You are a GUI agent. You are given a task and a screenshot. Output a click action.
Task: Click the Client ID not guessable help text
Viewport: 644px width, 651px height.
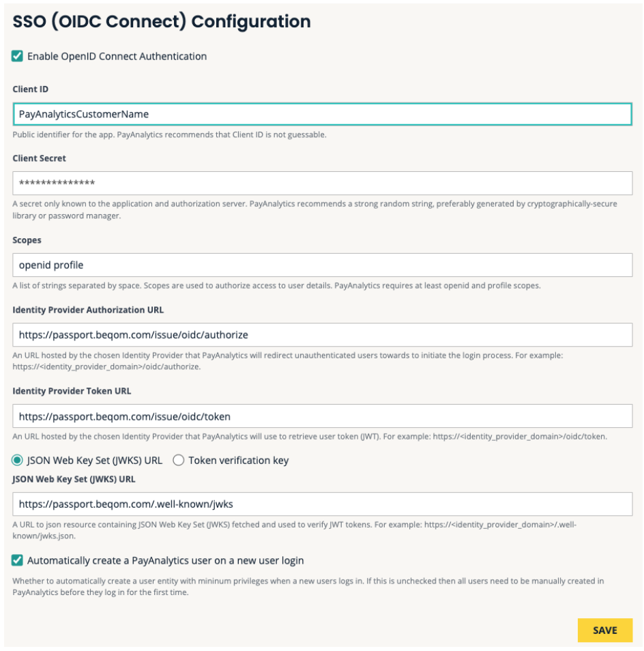pos(169,134)
